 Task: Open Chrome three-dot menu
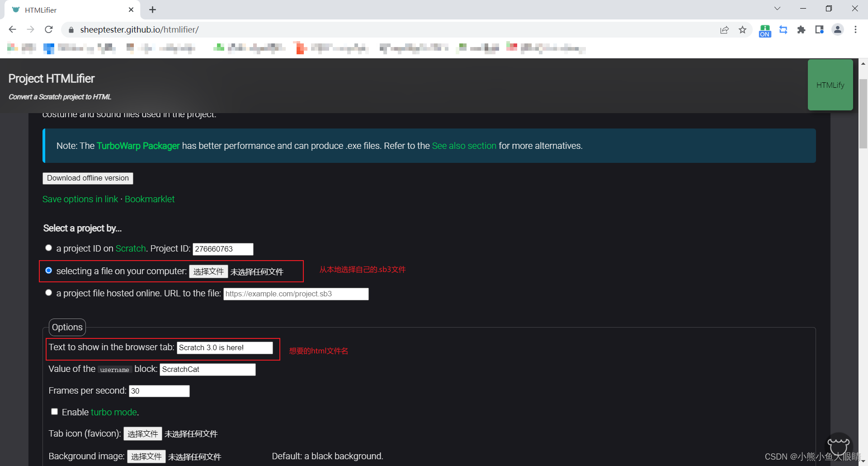click(x=855, y=30)
